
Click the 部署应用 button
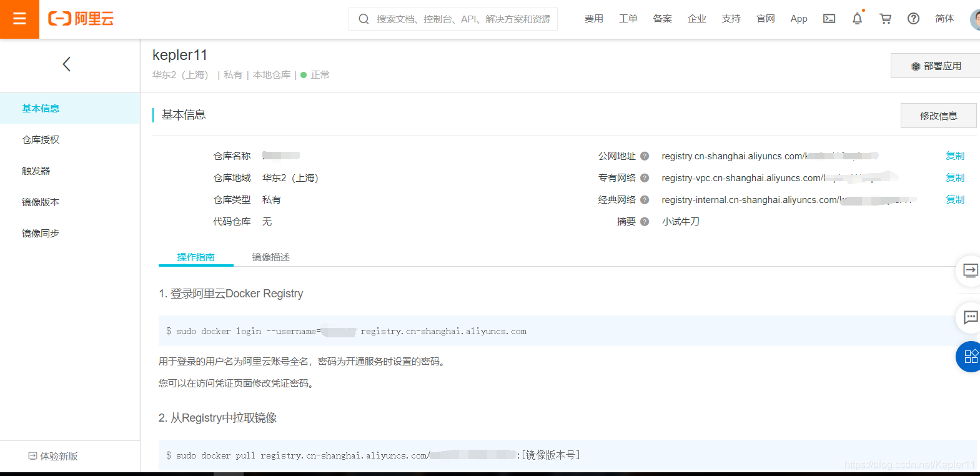(935, 66)
